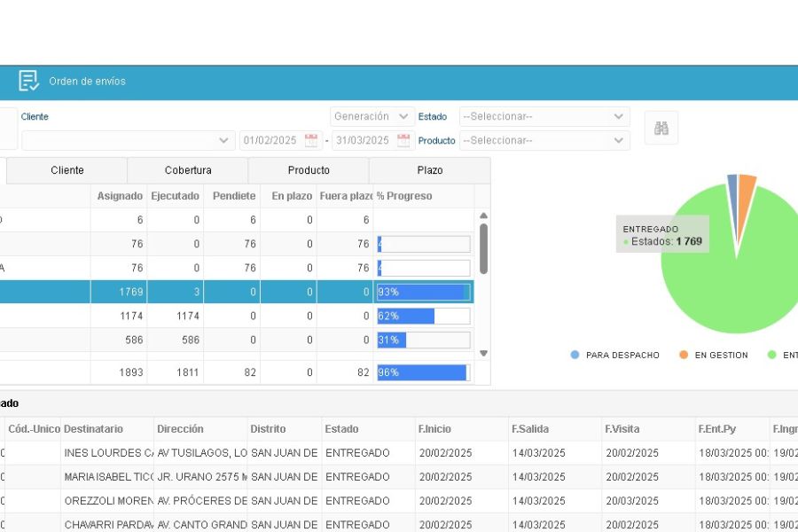This screenshot has width=798, height=532.
Task: Sort detail table by Estado column
Action: (x=369, y=429)
